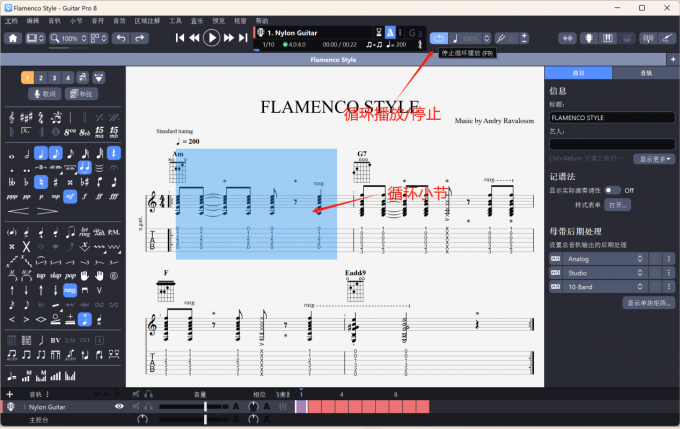Click the Play button in transport bar
The image size is (680, 429).
[x=211, y=38]
